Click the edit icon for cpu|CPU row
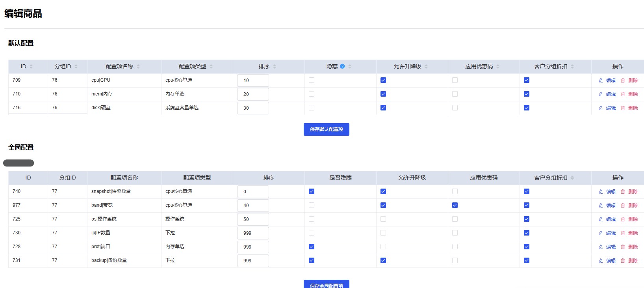 tap(600, 80)
